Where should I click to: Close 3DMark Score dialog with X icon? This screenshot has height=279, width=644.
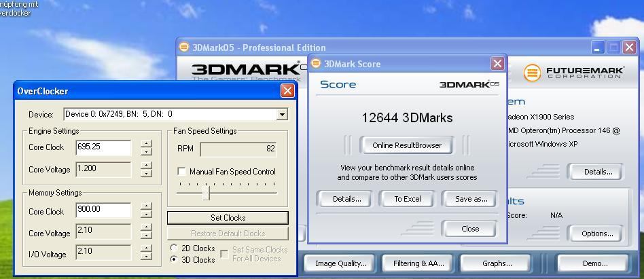pos(497,64)
